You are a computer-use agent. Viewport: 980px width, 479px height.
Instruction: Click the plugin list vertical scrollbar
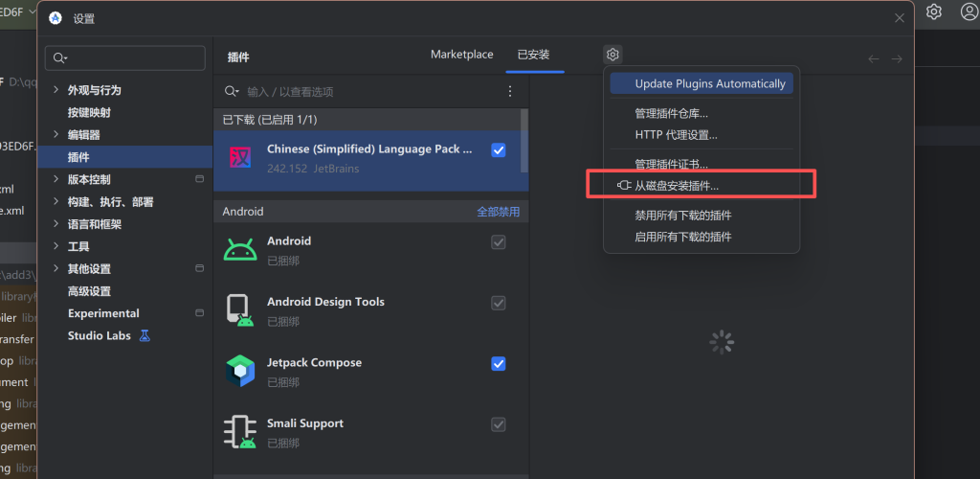pos(524,141)
